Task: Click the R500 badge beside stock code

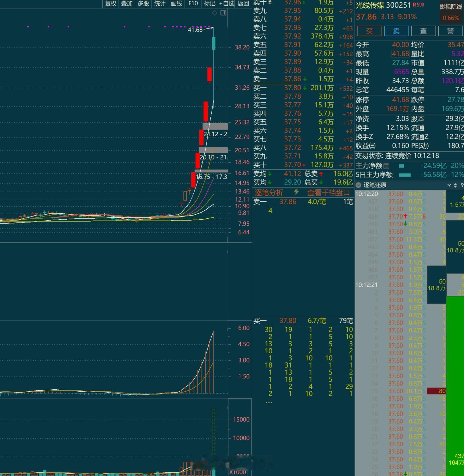Action: point(418,5)
